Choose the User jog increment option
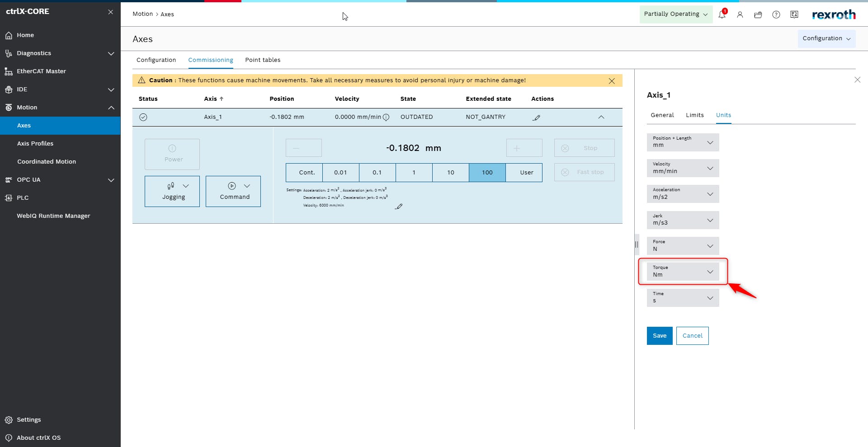This screenshot has width=868, height=447. coord(526,173)
